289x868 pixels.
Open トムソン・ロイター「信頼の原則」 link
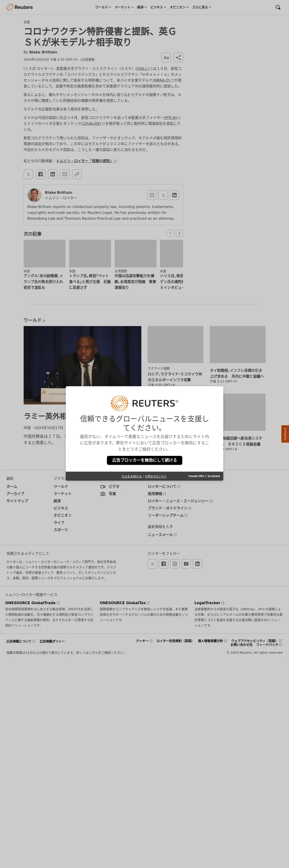coord(86,161)
